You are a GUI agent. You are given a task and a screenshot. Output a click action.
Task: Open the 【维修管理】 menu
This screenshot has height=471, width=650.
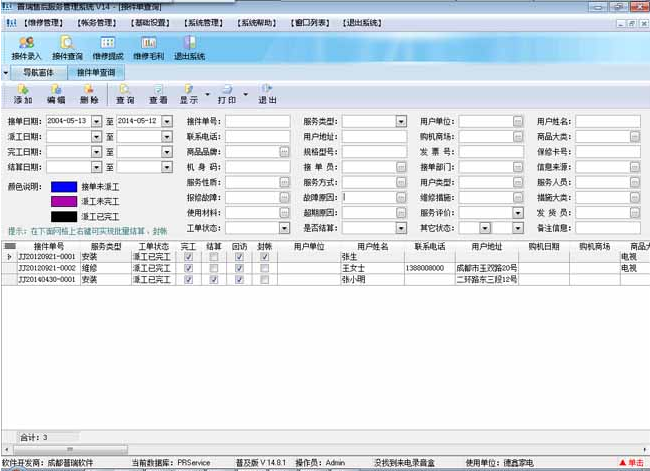[43, 23]
